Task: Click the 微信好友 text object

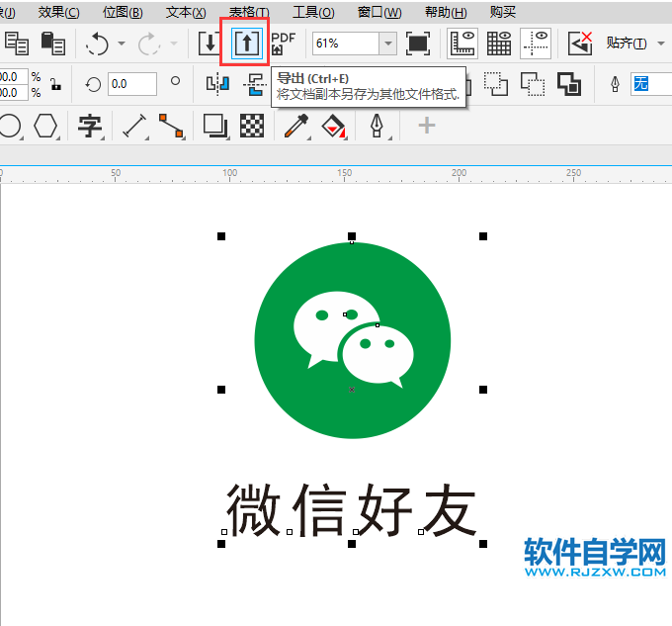Action: click(352, 510)
